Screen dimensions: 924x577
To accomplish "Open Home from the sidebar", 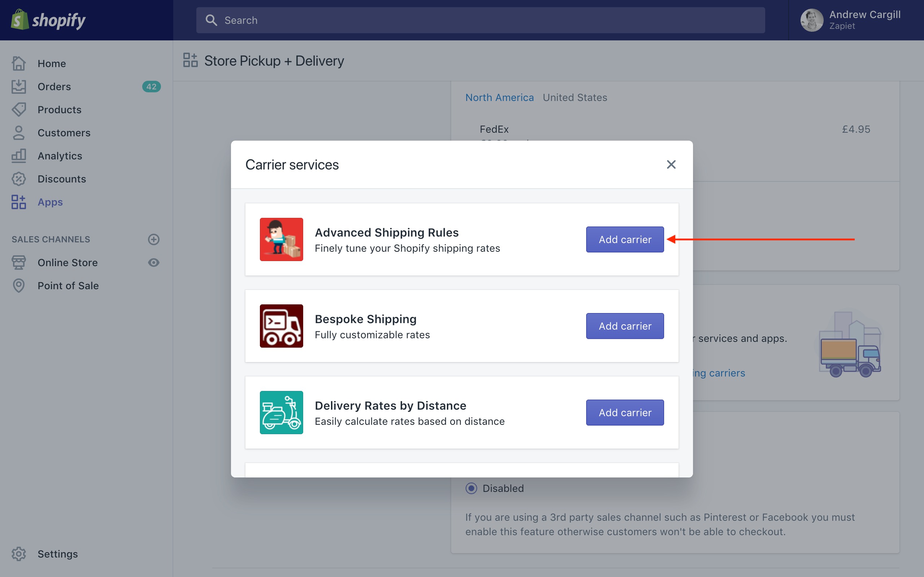I will pos(52,63).
